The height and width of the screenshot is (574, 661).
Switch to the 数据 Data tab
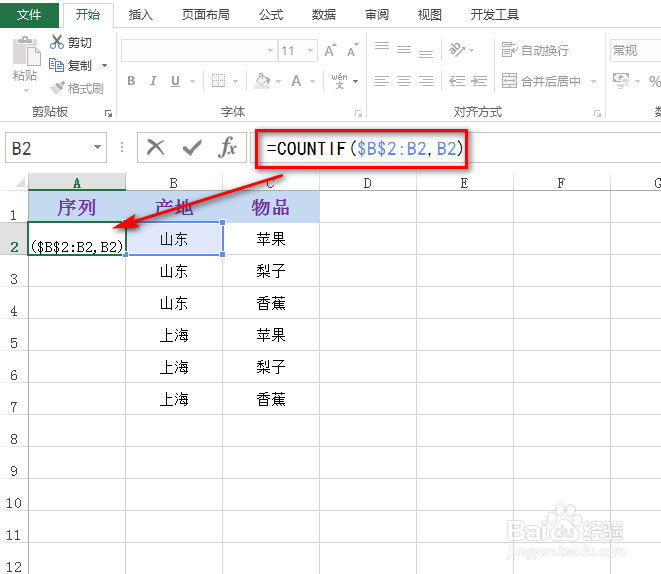pyautogui.click(x=323, y=15)
